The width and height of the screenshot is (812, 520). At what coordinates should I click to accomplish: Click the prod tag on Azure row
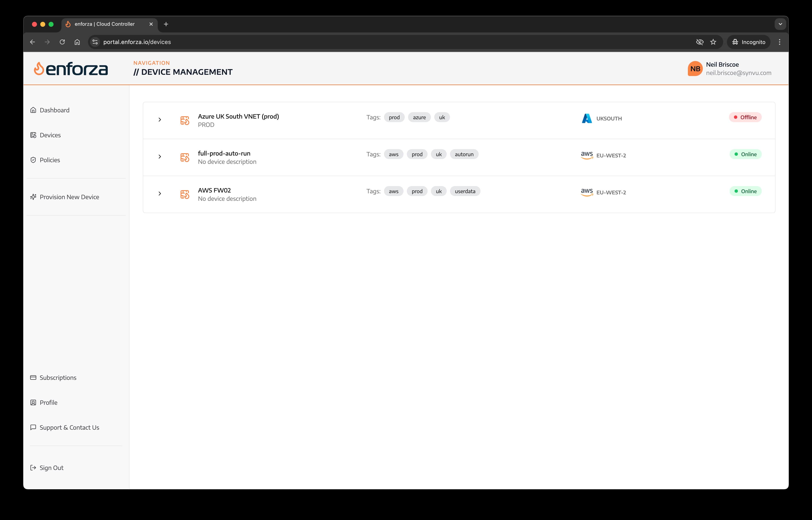pyautogui.click(x=394, y=117)
